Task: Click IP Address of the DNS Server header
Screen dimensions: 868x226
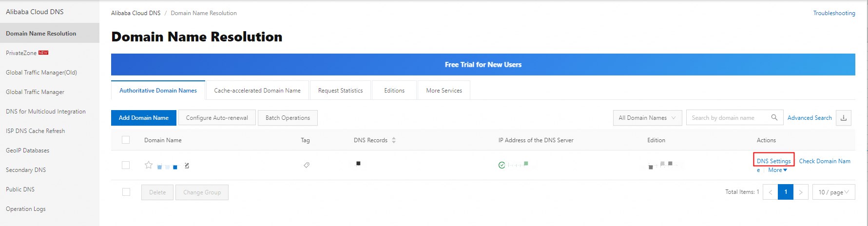Action: tap(536, 140)
